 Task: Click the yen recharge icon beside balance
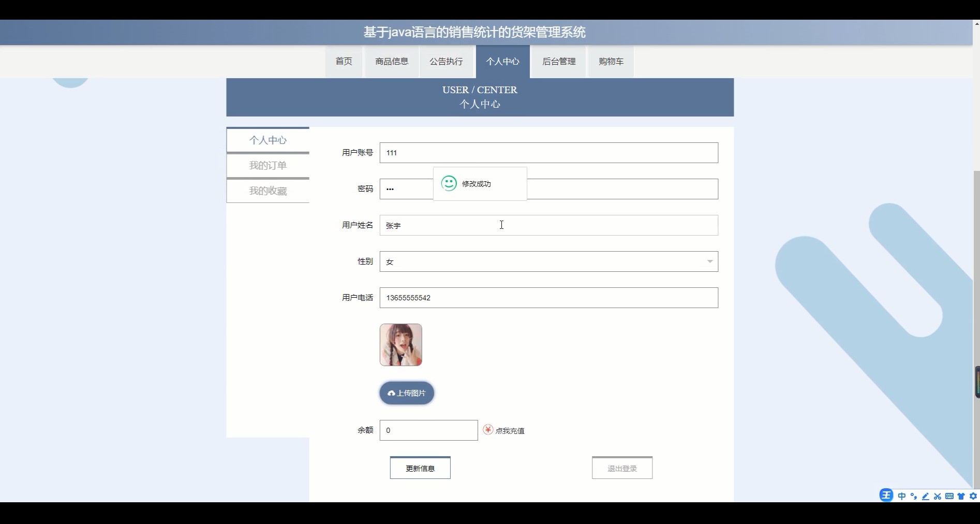point(487,430)
